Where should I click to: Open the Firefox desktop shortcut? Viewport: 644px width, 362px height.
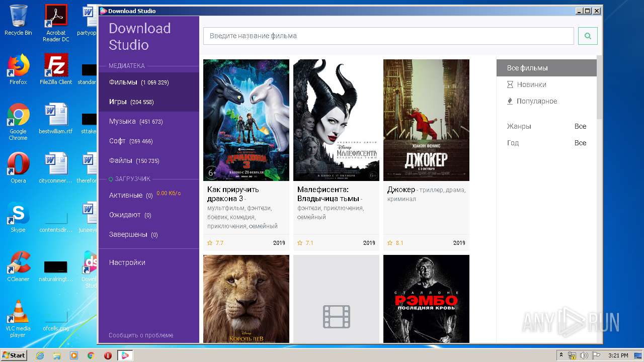click(18, 69)
